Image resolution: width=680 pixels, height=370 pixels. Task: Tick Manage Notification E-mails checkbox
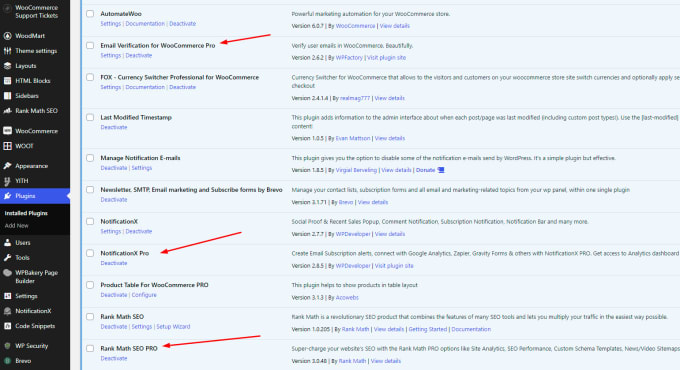[90, 158]
